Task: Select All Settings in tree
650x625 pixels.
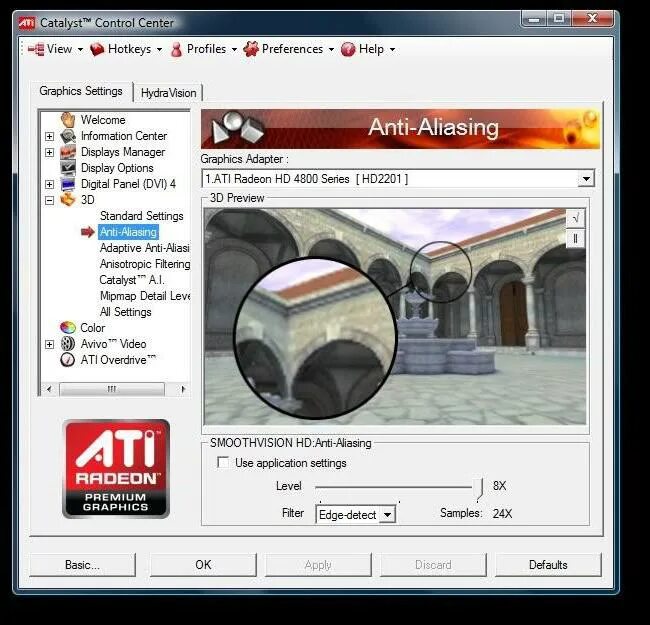Action: click(126, 312)
